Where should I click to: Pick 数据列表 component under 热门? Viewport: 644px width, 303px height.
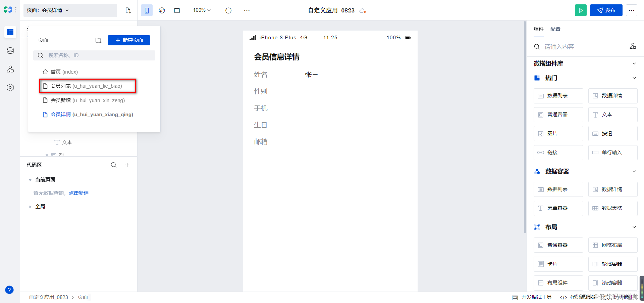pos(558,96)
